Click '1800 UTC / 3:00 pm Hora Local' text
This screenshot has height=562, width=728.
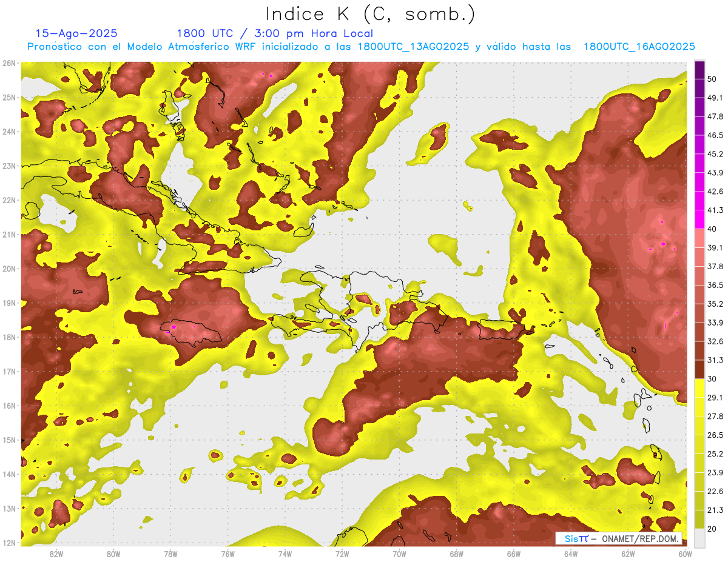[x=275, y=33]
